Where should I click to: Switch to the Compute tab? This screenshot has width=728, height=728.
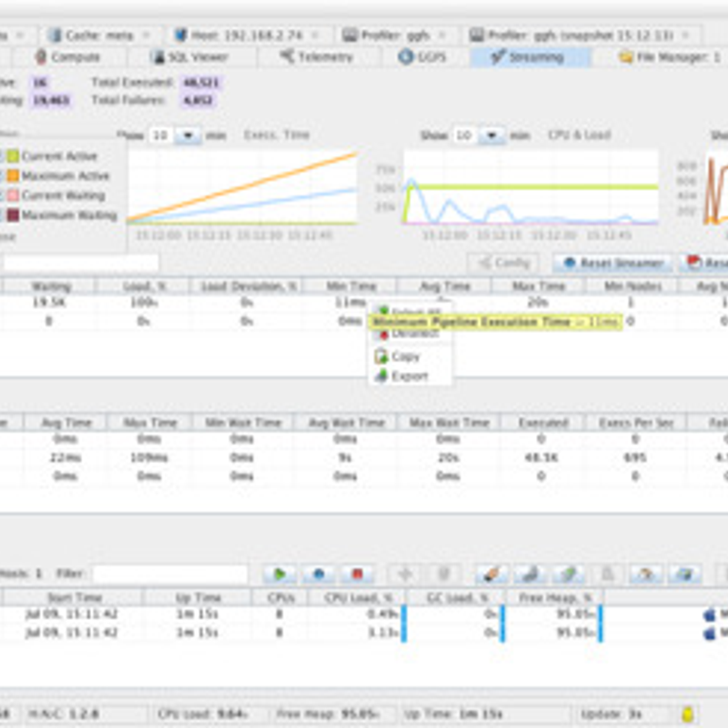pyautogui.click(x=68, y=57)
